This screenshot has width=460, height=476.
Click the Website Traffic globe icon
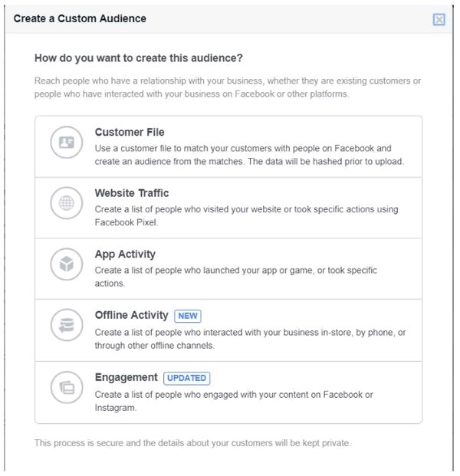tap(66, 204)
